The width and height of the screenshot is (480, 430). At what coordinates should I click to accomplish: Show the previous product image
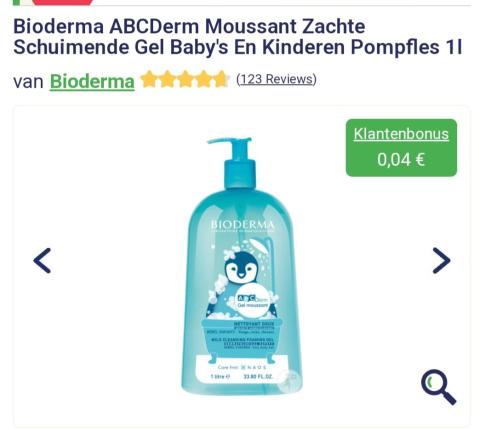coord(42,260)
